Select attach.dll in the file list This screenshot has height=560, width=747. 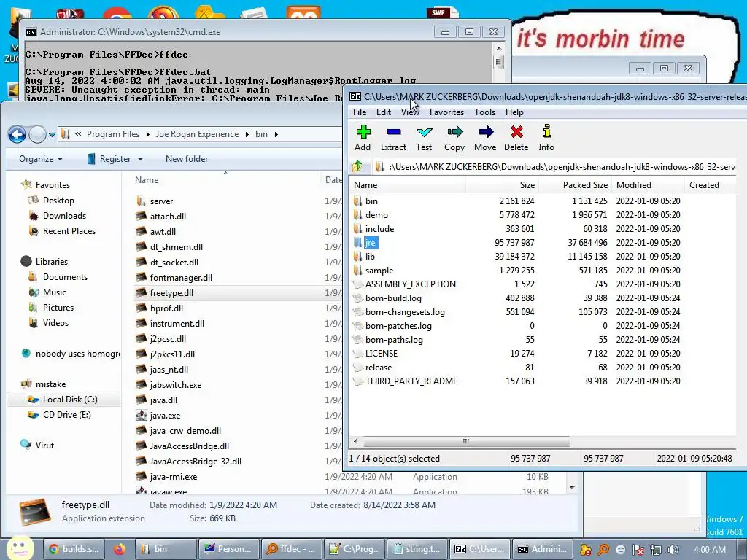[168, 216]
